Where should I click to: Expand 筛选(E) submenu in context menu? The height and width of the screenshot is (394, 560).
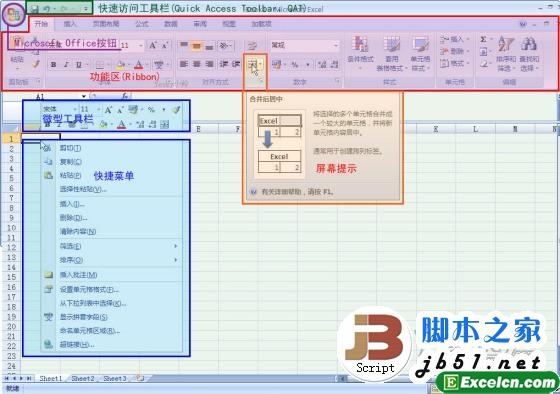click(x=112, y=246)
